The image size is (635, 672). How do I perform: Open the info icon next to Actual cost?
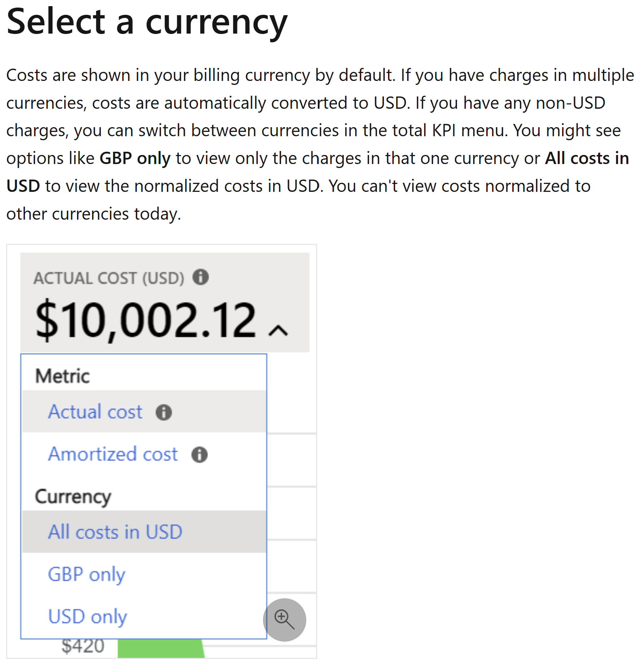pos(164,412)
